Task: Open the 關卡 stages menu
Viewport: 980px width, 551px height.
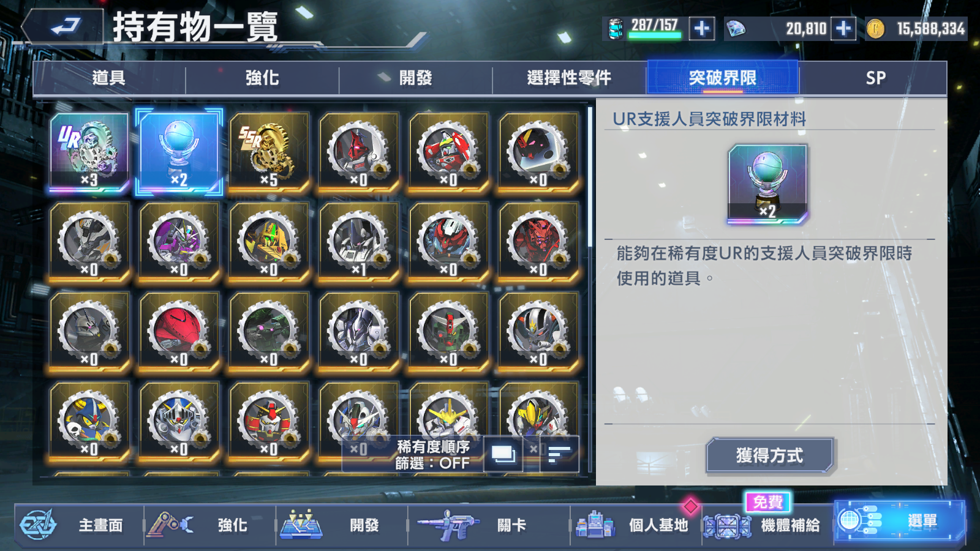Action: (x=489, y=525)
